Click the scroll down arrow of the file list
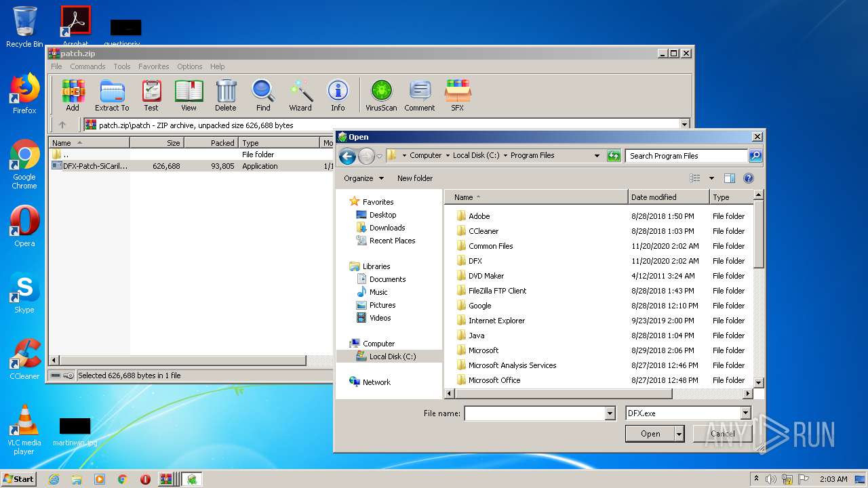The height and width of the screenshot is (488, 868). tap(759, 383)
